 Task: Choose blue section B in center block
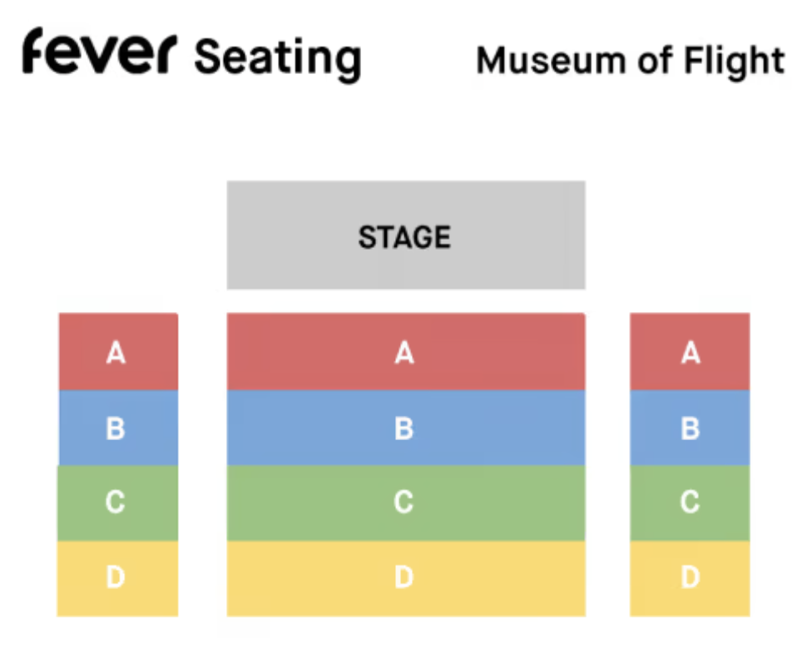point(405,428)
